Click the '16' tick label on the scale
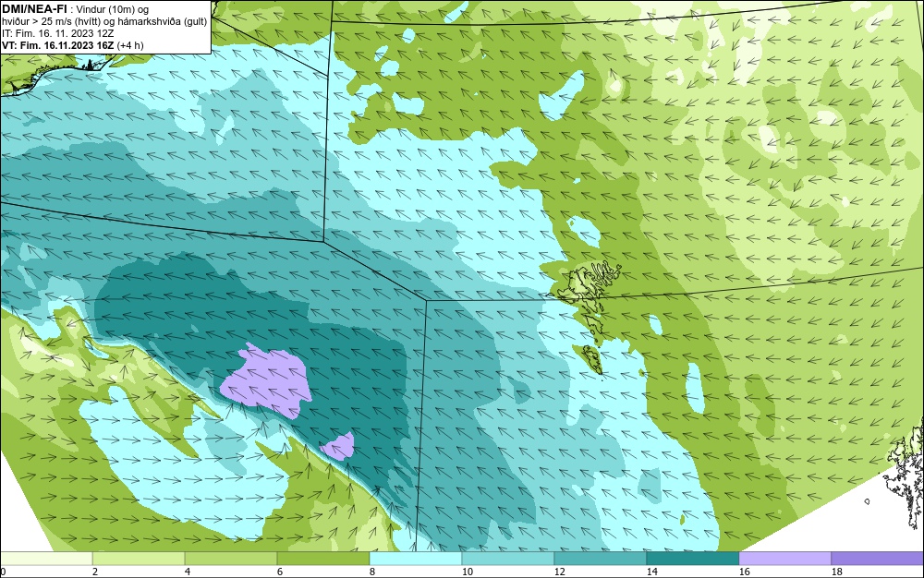Screen dimensions: 924x578 pos(744,572)
